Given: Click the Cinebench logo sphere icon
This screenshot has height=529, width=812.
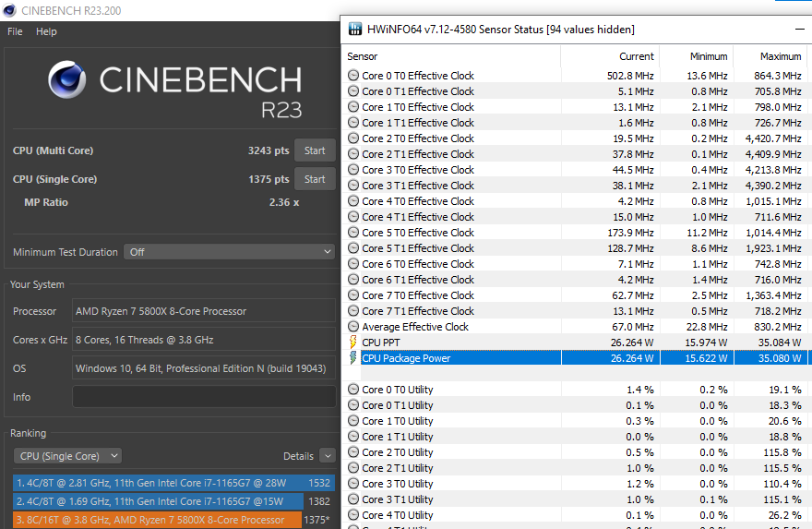Looking at the screenshot, I should [x=67, y=79].
